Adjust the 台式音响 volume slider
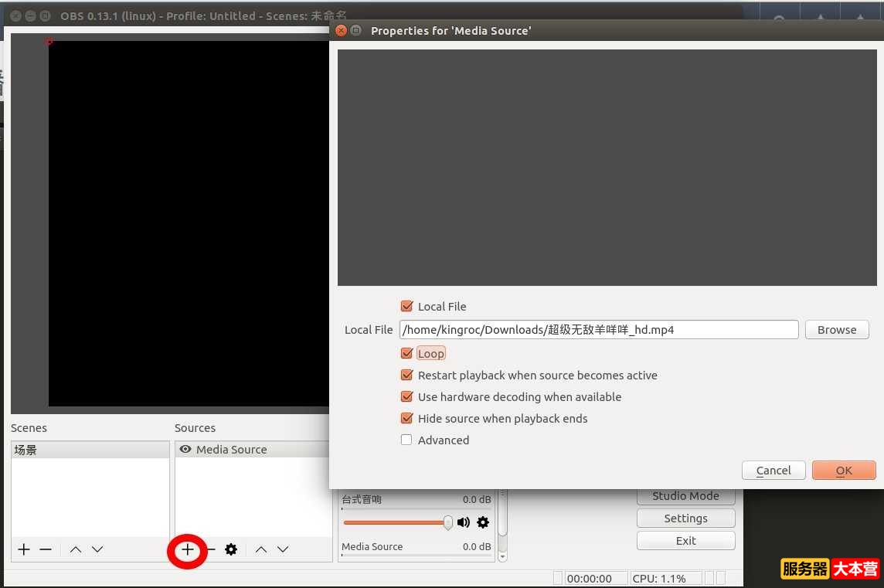 coord(447,523)
